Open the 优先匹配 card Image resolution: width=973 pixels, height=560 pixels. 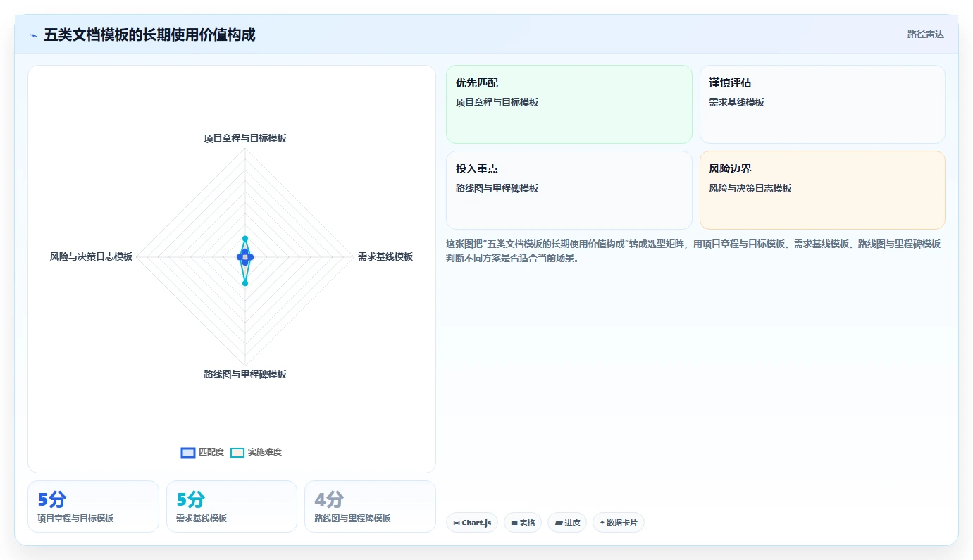tap(569, 104)
